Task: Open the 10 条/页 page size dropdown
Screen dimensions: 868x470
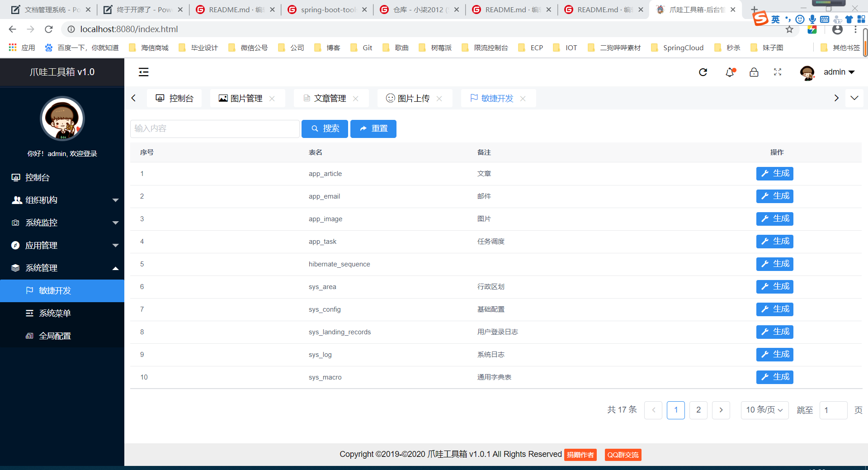Action: 764,410
